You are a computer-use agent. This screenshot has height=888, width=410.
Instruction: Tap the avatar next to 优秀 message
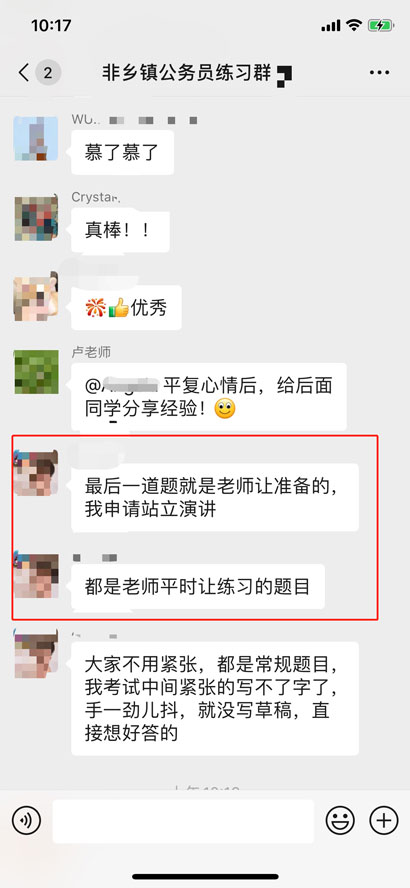click(x=36, y=296)
